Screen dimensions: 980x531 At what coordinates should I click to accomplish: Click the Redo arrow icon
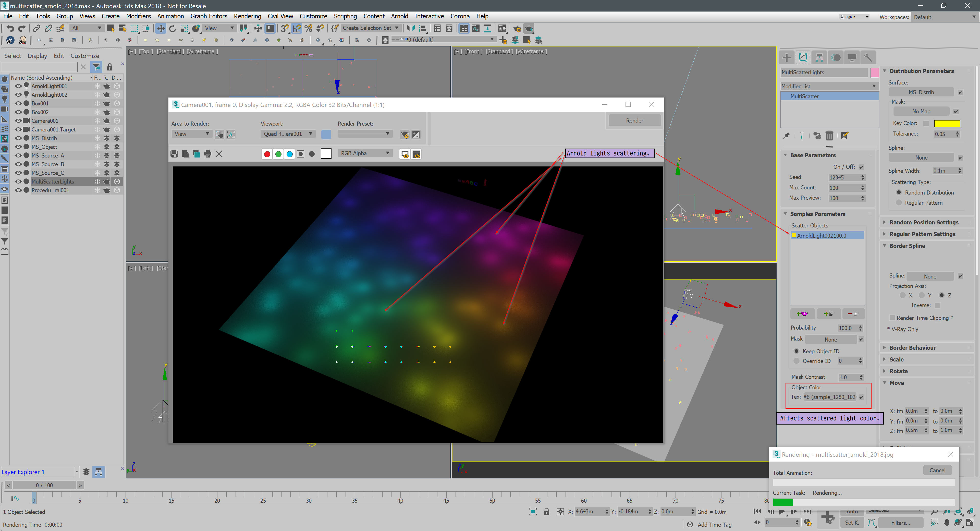pyautogui.click(x=22, y=28)
